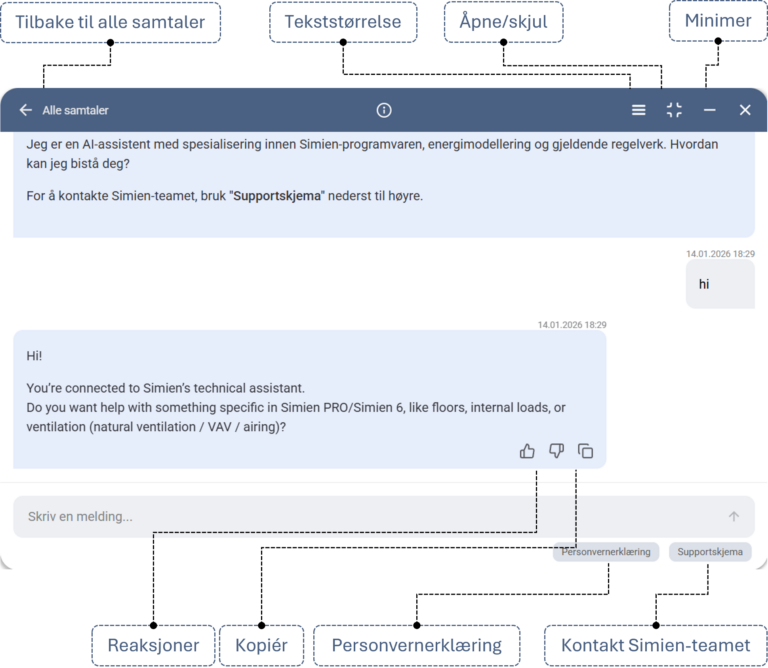Copy the assistant message with the copy icon
Viewport: 768px width, 668px height.
tap(586, 451)
